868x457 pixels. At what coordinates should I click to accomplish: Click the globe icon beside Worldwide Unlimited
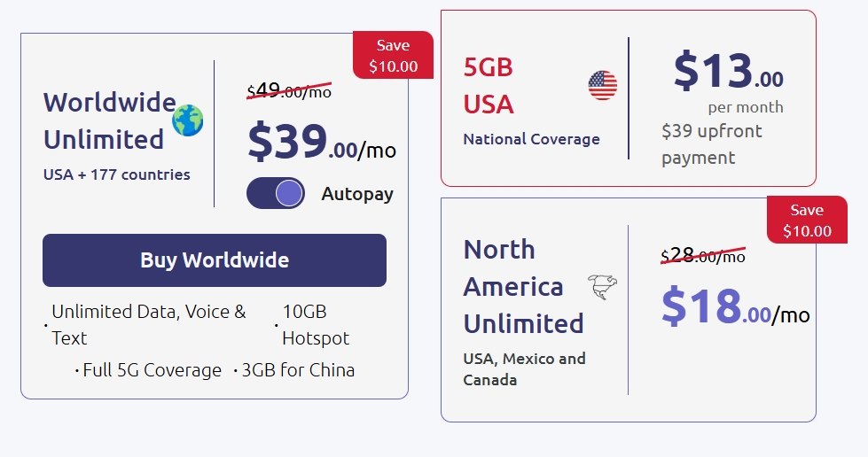click(187, 120)
